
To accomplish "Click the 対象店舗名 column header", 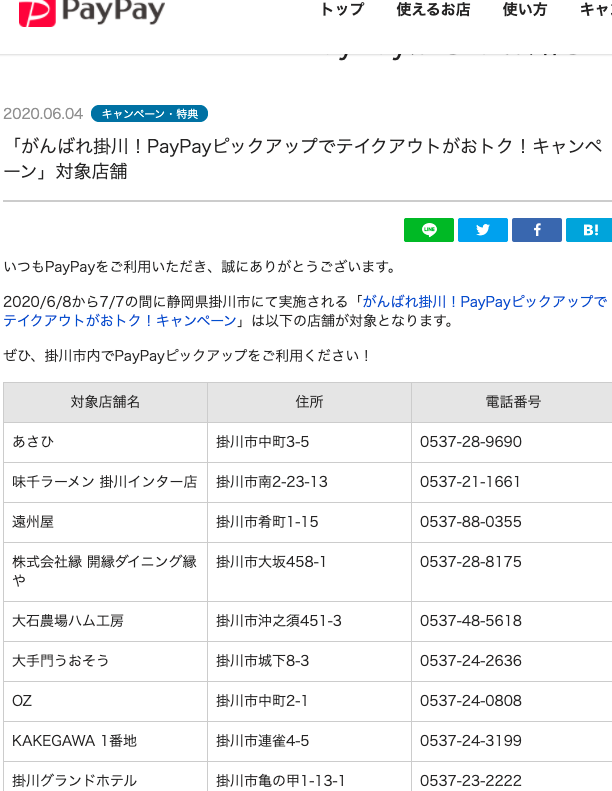I will (105, 402).
